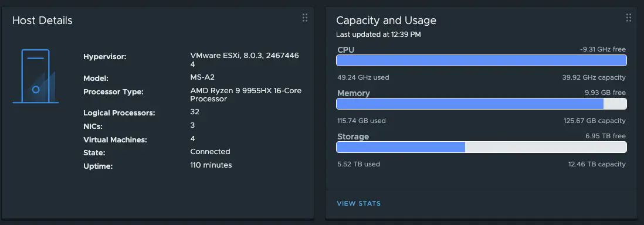Viewport: 644px width, 225px height.
Task: Click the 5.52 TB used label
Action: pos(358,164)
